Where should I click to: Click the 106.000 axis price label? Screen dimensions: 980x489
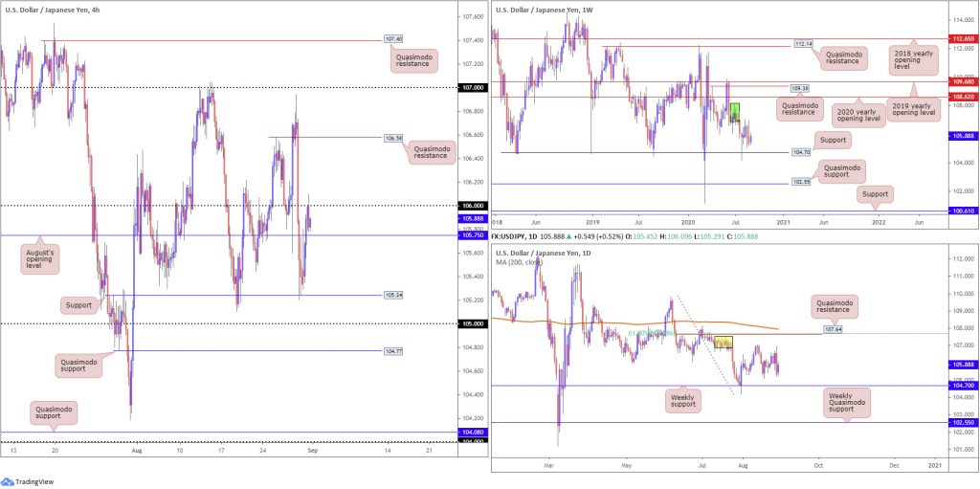pyautogui.click(x=472, y=206)
